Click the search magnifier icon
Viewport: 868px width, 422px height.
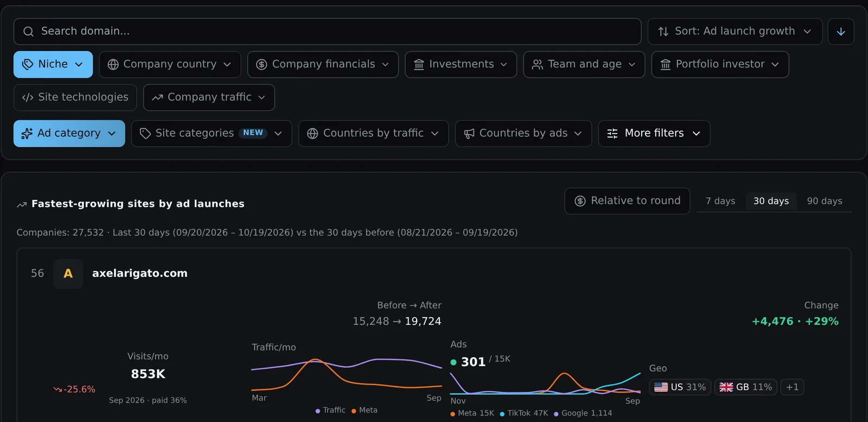point(28,32)
